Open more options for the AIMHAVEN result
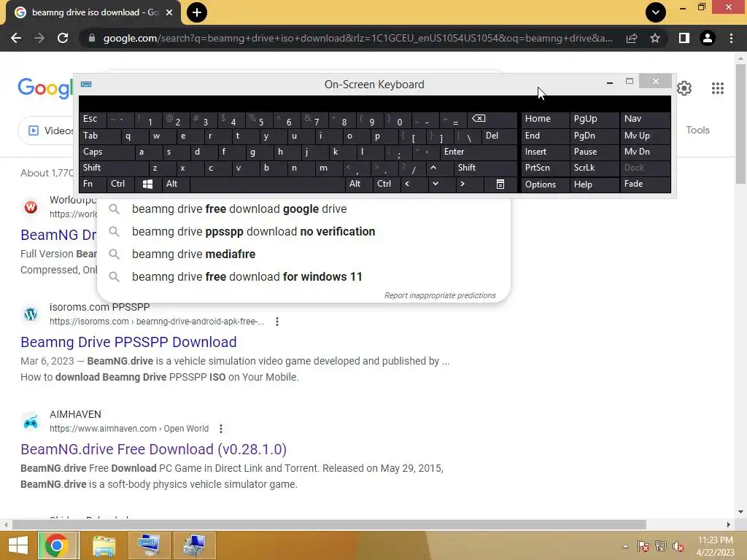Image resolution: width=747 pixels, height=560 pixels. click(x=220, y=429)
